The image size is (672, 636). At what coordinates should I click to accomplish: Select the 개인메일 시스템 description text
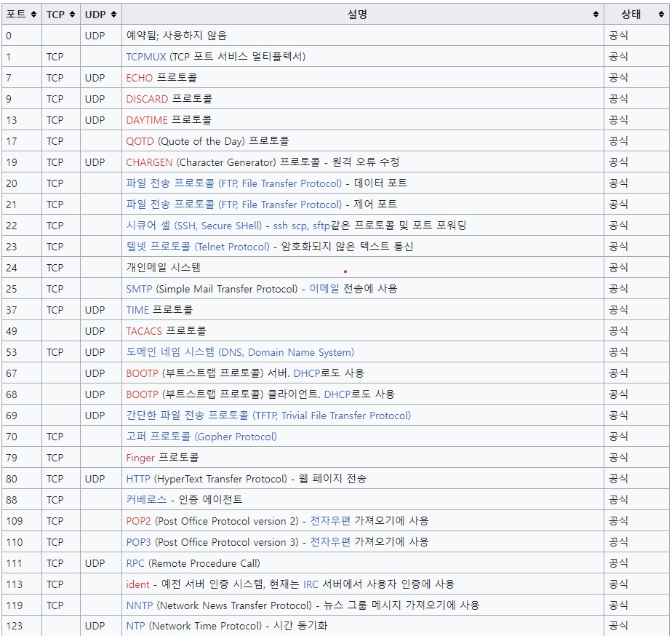pos(164,268)
